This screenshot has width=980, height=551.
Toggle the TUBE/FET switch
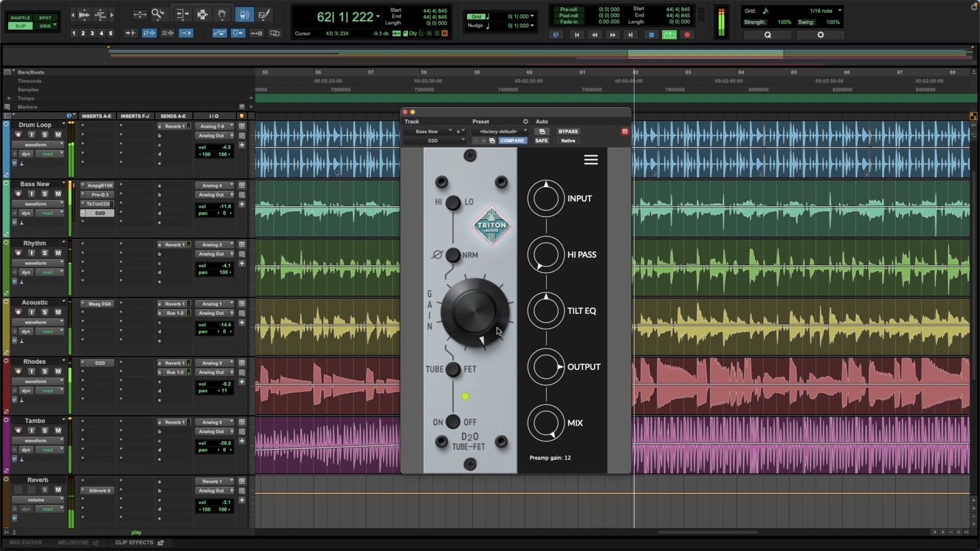point(453,369)
